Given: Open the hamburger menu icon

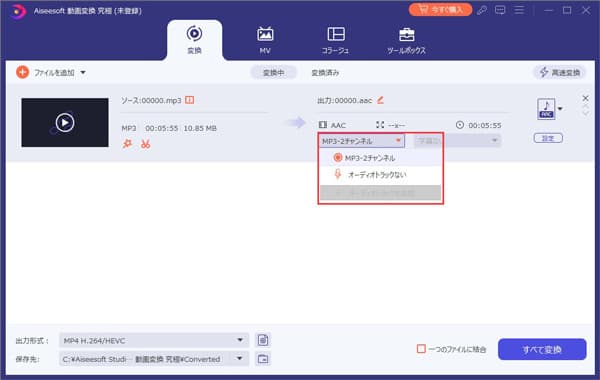Looking at the screenshot, I should click(x=519, y=10).
